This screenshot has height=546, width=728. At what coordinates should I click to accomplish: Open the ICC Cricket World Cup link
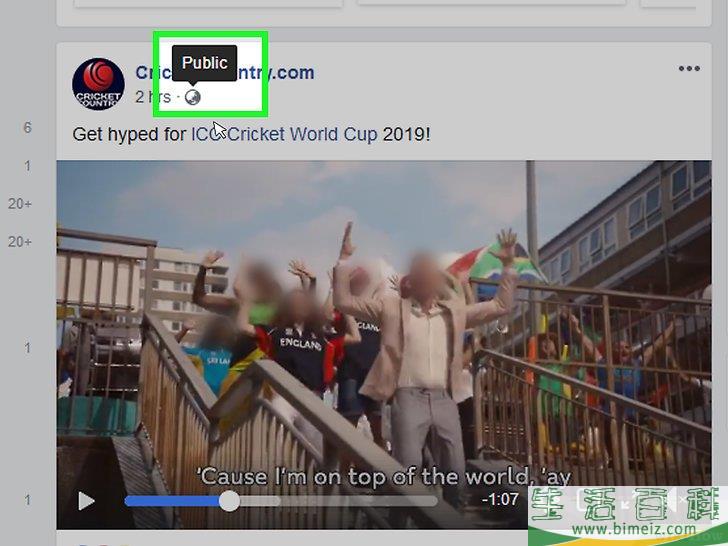284,134
